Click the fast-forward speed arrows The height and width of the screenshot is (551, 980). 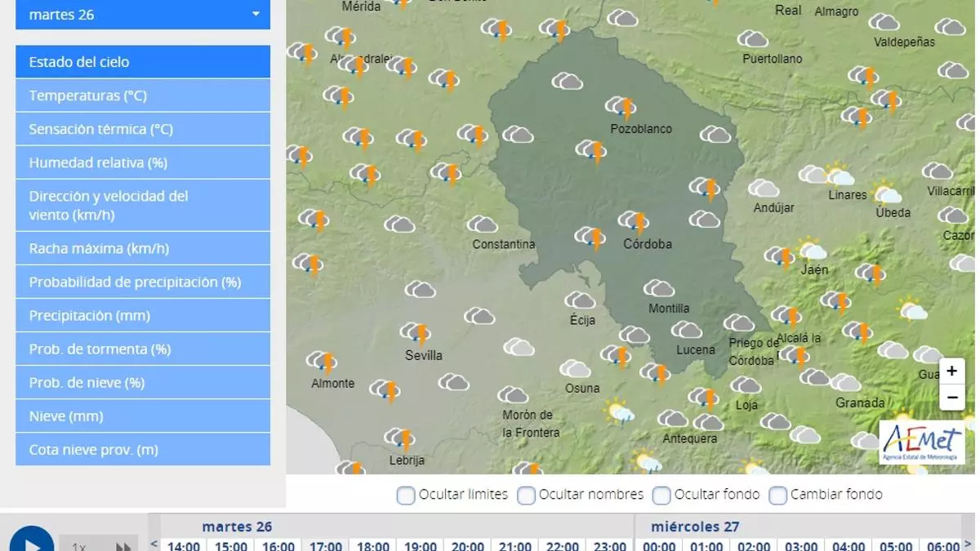(x=122, y=546)
